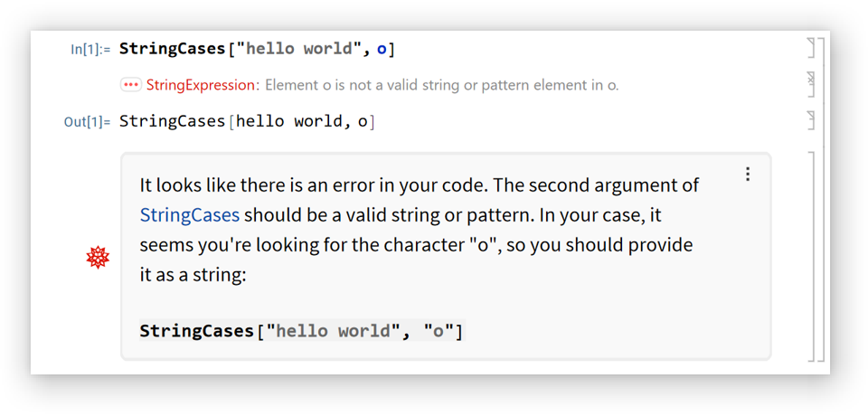Select the error message cell bracket

point(811,84)
